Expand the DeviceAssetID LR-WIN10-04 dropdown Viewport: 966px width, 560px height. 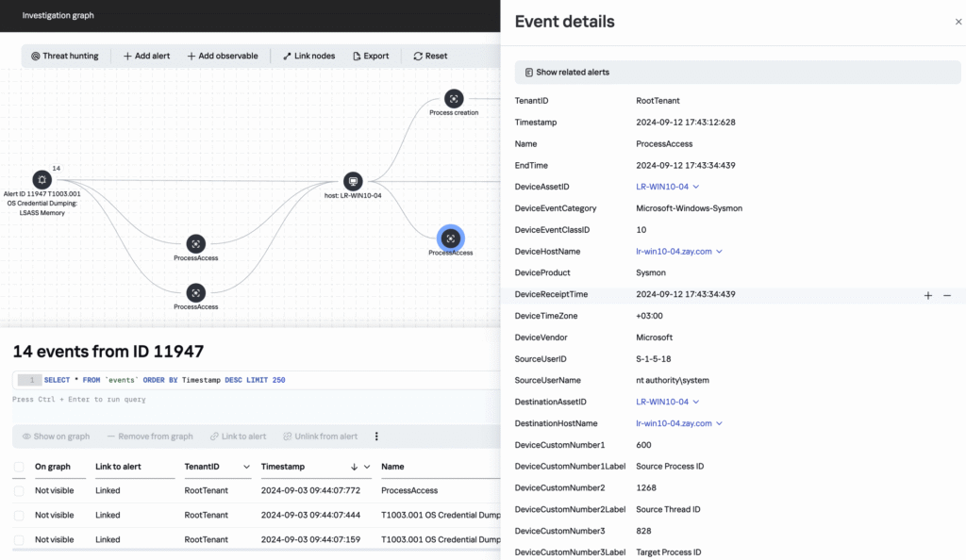696,187
